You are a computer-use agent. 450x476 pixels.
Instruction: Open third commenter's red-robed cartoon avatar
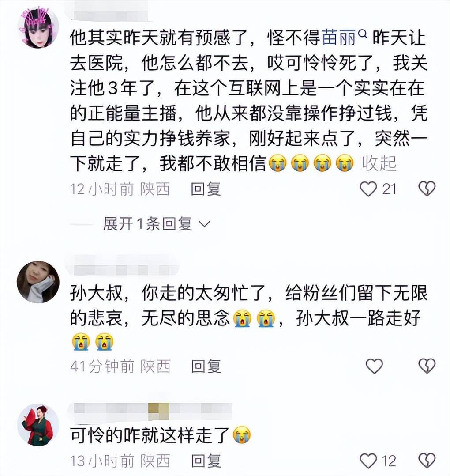tap(38, 425)
